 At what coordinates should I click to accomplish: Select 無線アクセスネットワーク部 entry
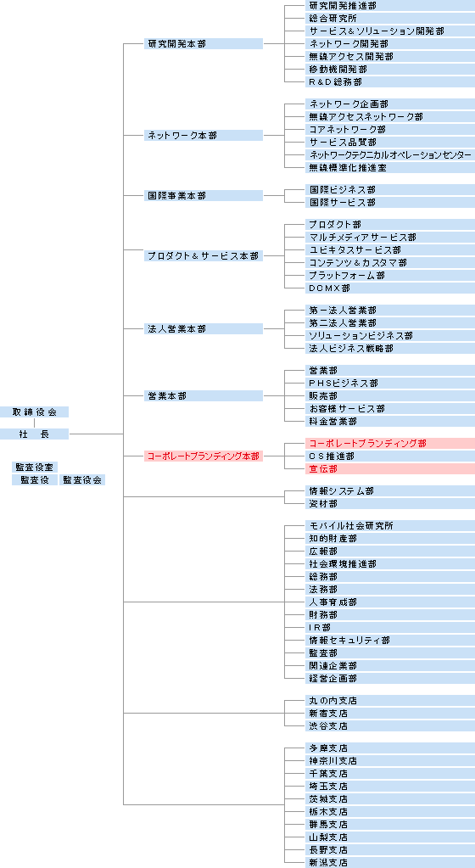click(x=390, y=117)
